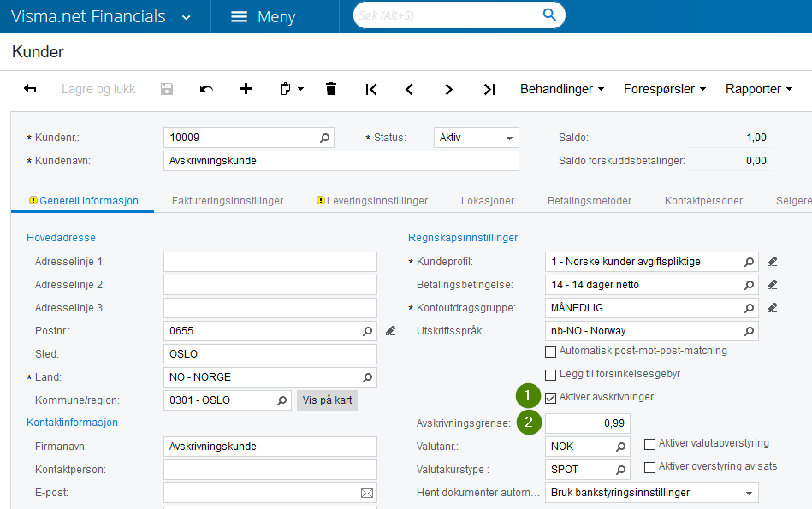Open the Kundenr lookup magnifier
Viewport: 812px width, 509px height.
[x=324, y=138]
